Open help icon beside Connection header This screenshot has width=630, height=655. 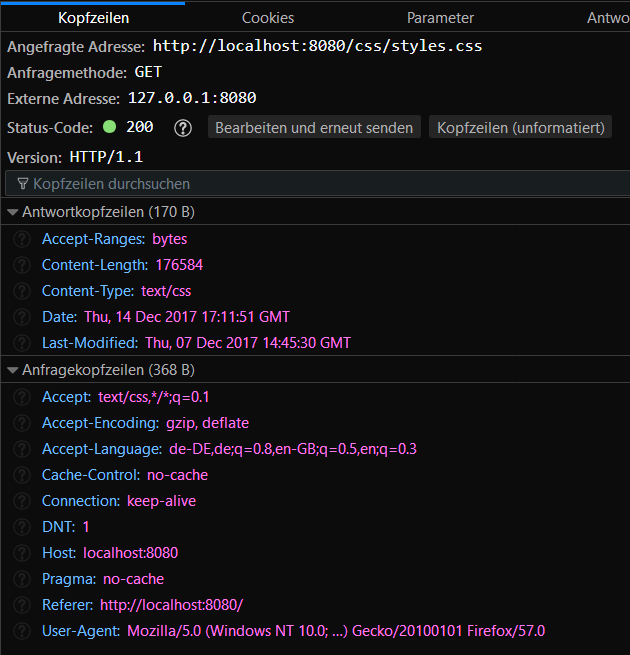click(22, 501)
